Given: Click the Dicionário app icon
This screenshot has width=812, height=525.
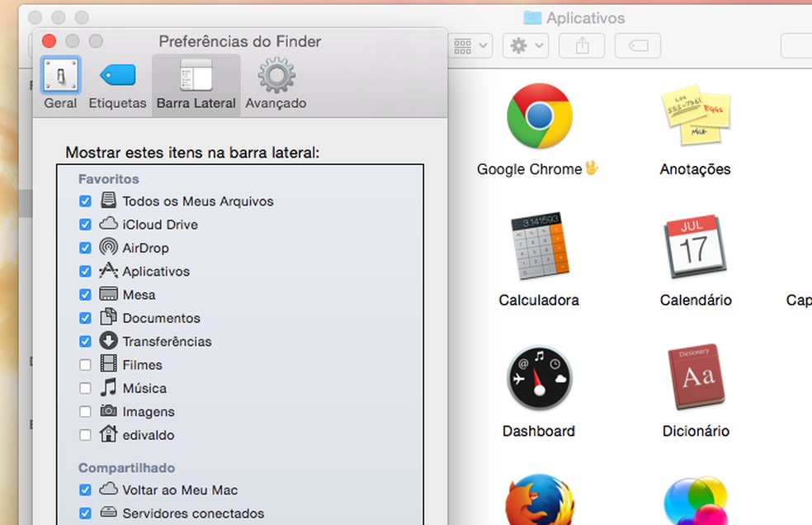Looking at the screenshot, I should coord(696,376).
